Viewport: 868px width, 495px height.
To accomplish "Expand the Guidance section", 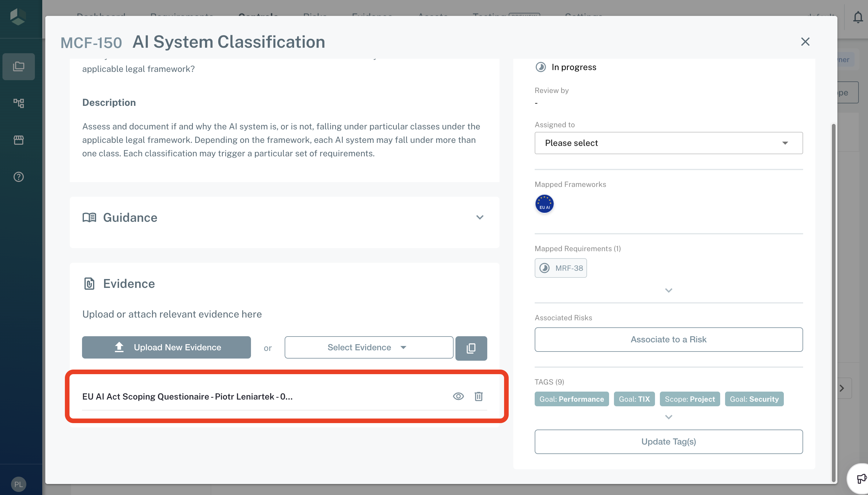I will (x=480, y=218).
